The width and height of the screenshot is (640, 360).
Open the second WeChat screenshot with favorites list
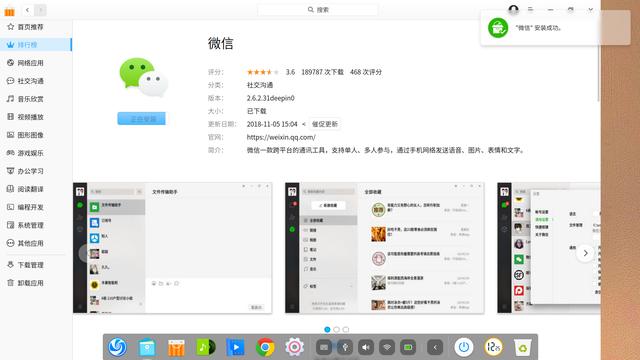pyautogui.click(x=384, y=248)
